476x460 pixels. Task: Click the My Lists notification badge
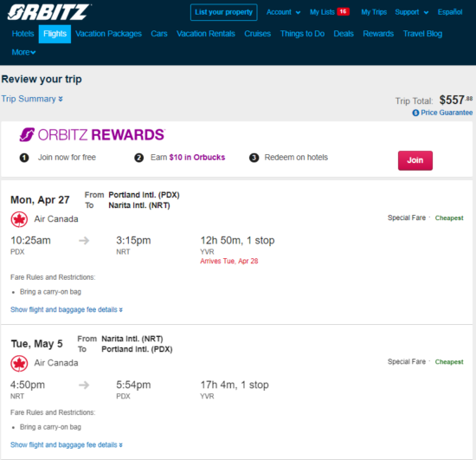click(x=343, y=11)
